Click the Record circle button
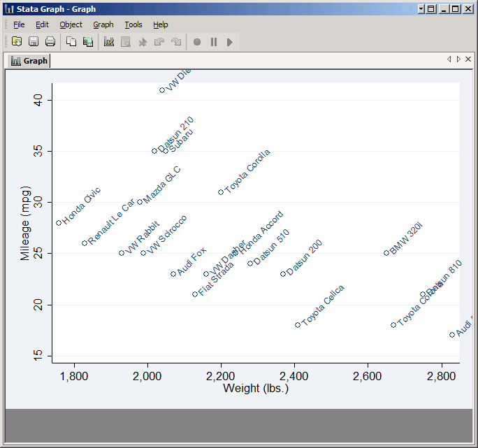The image size is (478, 448). click(197, 42)
